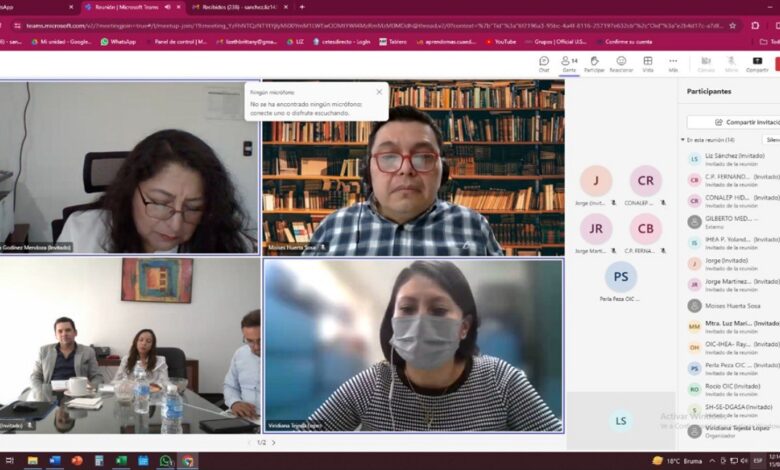Select the CB avatar tile
780x470 pixels.
coord(646,229)
